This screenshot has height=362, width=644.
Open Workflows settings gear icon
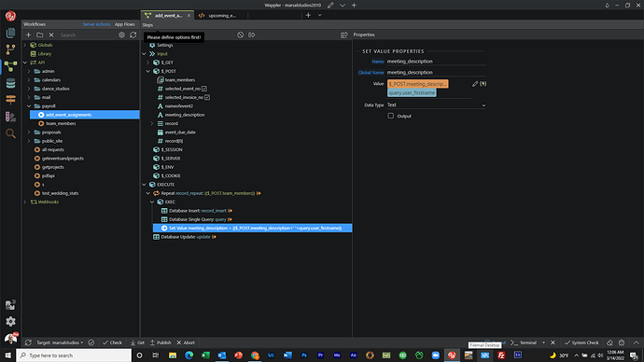click(x=121, y=35)
